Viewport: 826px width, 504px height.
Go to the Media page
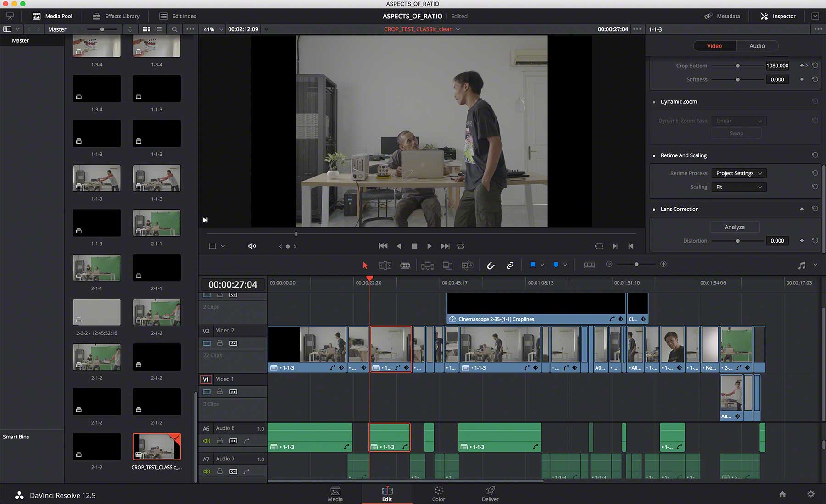tap(335, 494)
